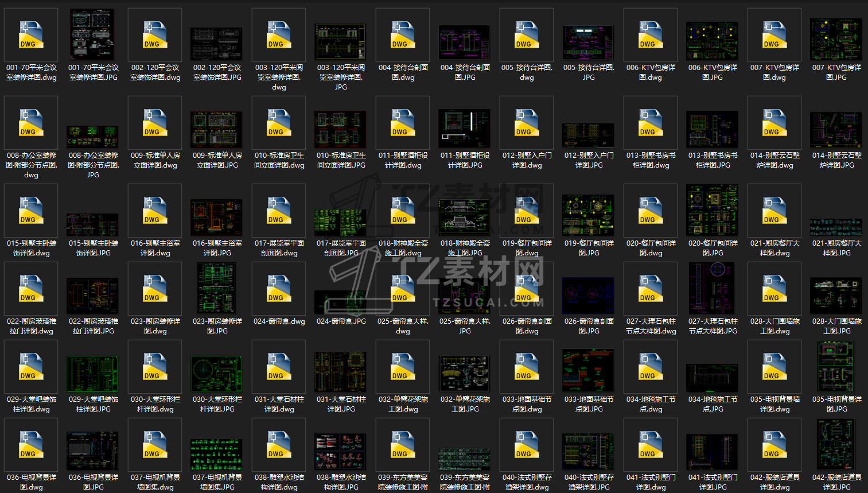Select the 030-大堂环形栏杆详图.dwg icon
868x493 pixels.
155,367
